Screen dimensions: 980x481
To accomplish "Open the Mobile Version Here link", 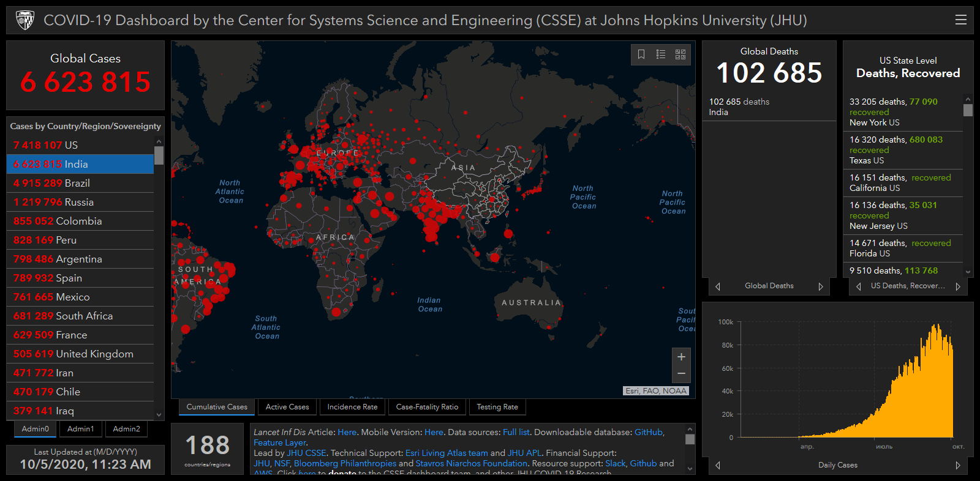I will pyautogui.click(x=434, y=432).
